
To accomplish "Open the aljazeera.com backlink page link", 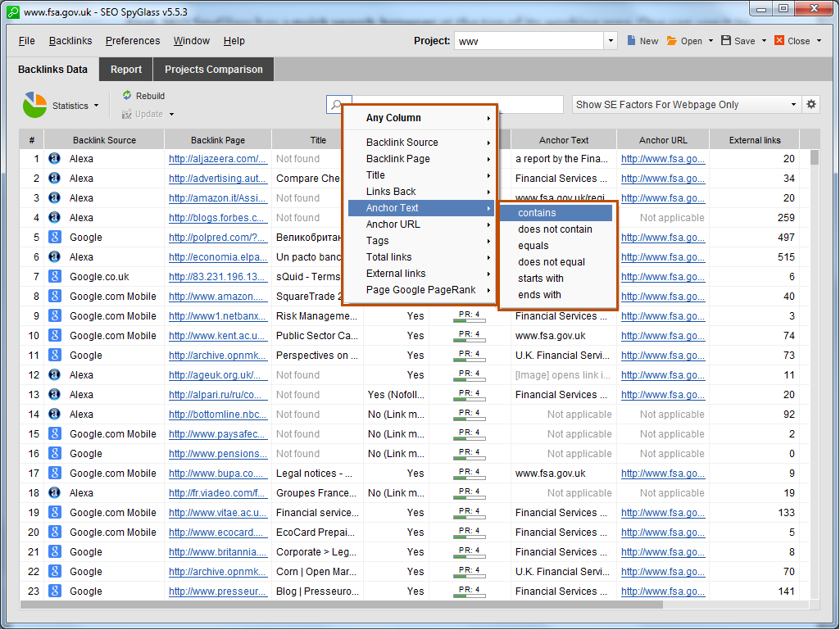I will pos(217,159).
